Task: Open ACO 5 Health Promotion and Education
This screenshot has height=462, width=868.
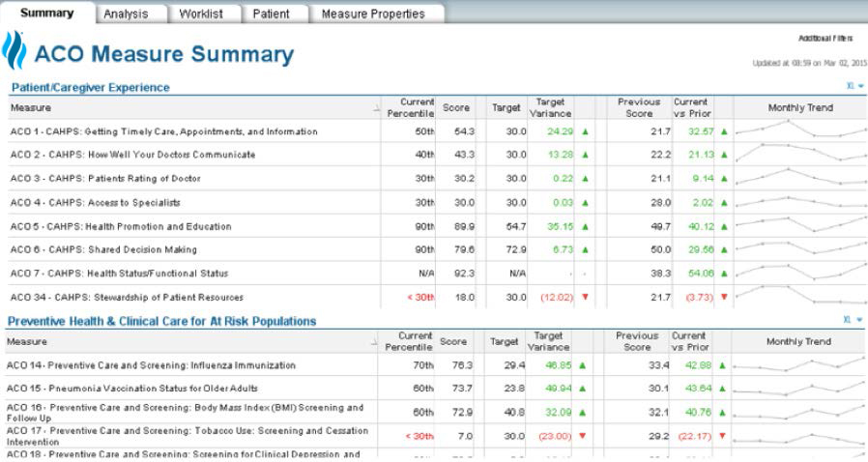Action: pos(121,226)
